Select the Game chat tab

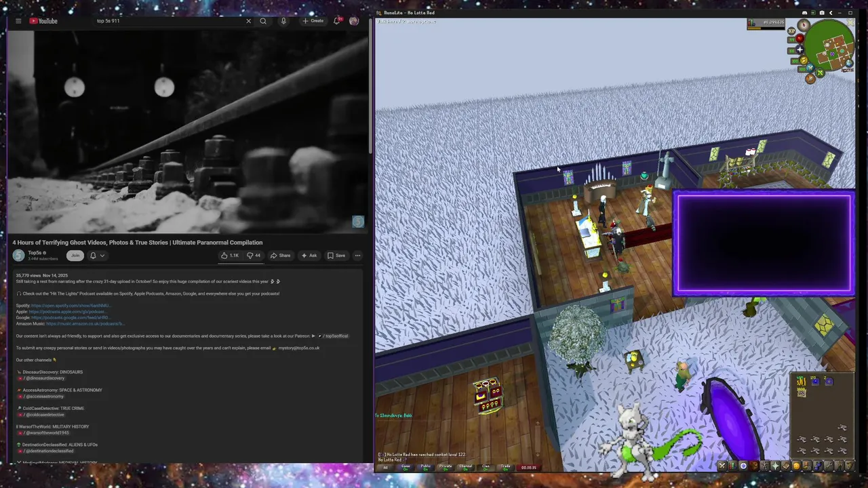point(406,467)
